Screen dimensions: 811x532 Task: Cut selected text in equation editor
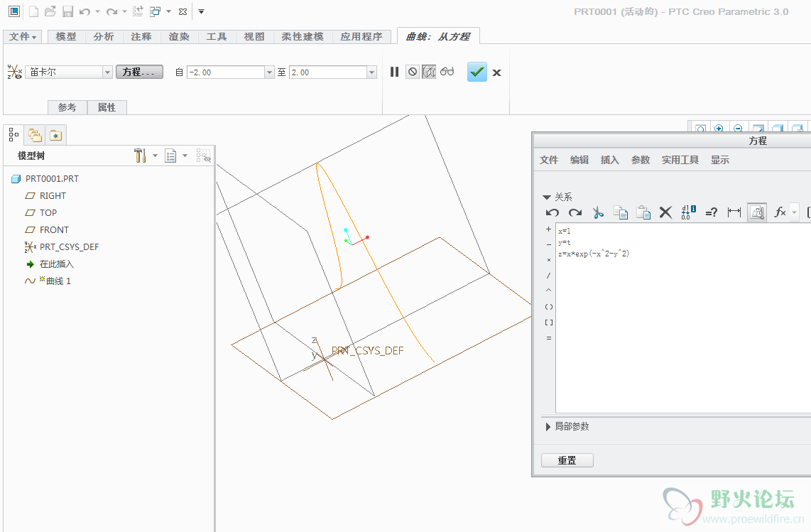click(x=598, y=212)
